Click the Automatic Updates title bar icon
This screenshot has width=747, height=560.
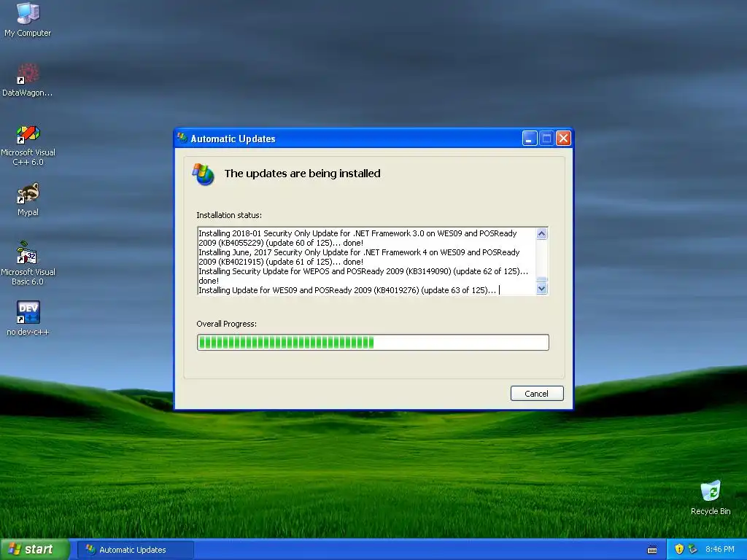(x=182, y=139)
